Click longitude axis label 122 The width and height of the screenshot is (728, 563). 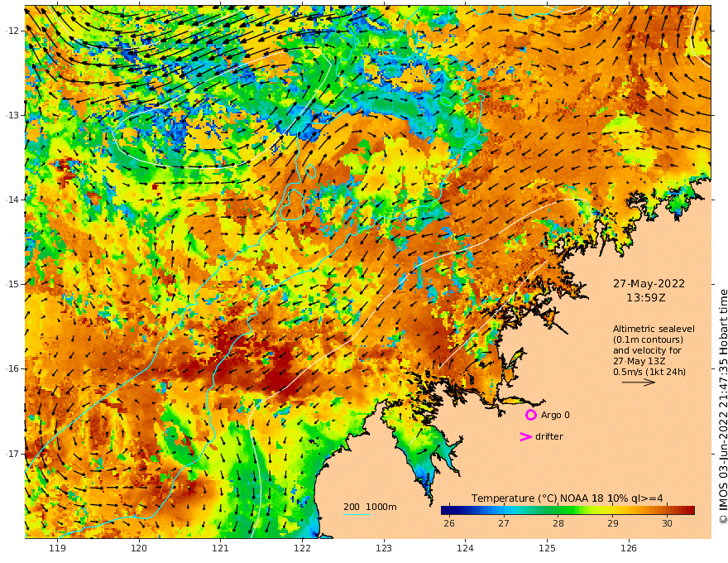302,548
